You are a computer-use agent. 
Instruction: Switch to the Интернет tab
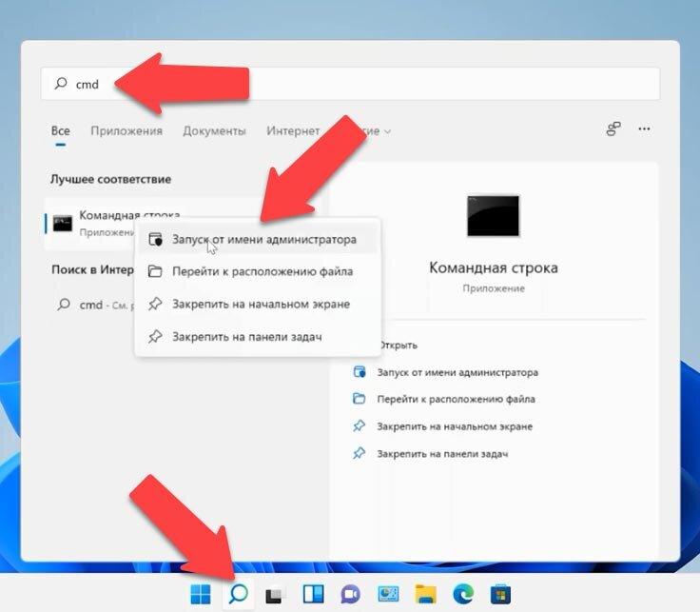tap(293, 131)
